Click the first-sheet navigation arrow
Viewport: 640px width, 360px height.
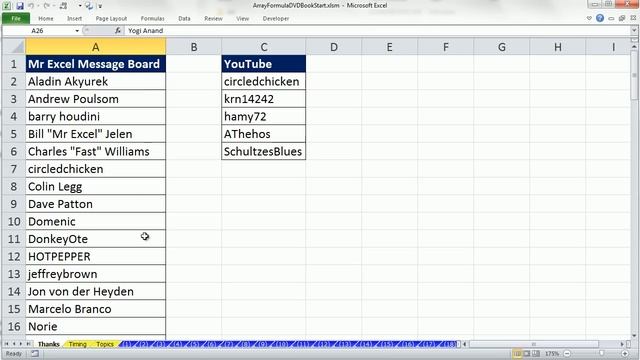7,344
